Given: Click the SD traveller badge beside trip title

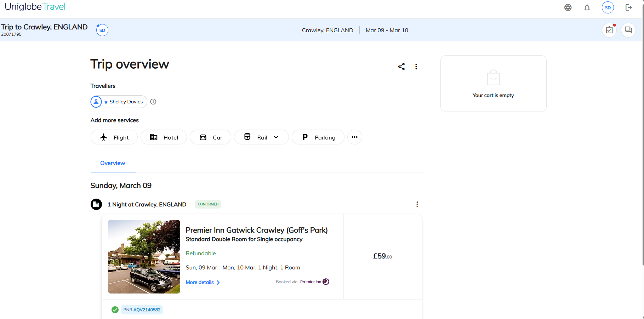Looking at the screenshot, I should coord(102,30).
